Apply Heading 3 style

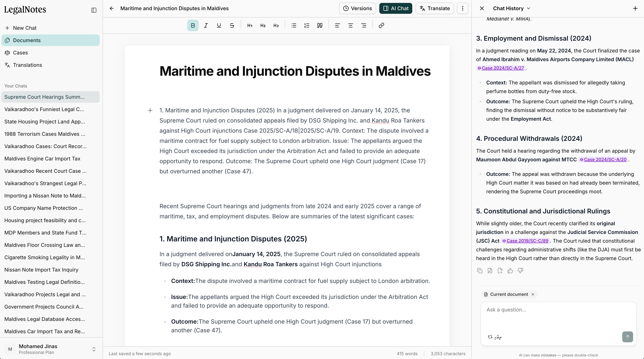276,25
